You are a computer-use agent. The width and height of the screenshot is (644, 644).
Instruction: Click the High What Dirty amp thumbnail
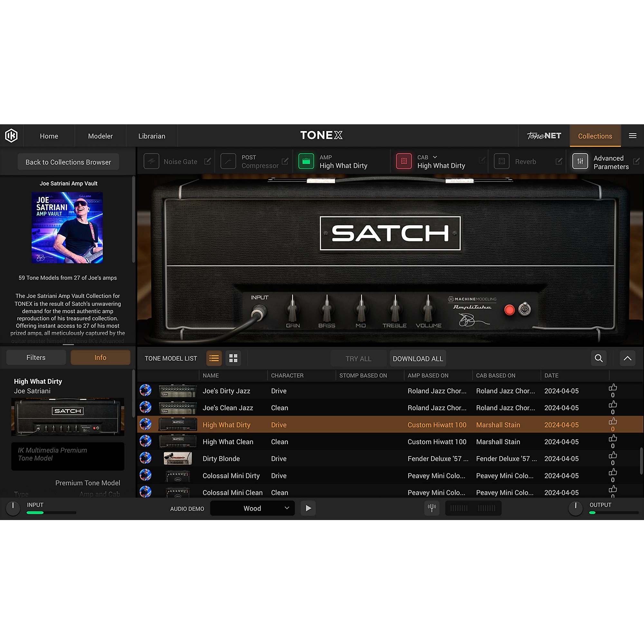tap(178, 424)
